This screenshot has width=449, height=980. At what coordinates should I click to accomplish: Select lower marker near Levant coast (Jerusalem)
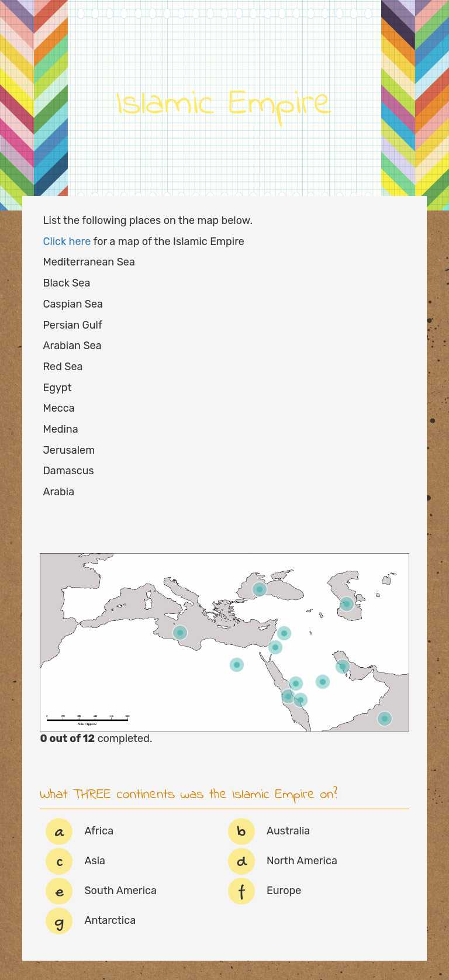[275, 647]
